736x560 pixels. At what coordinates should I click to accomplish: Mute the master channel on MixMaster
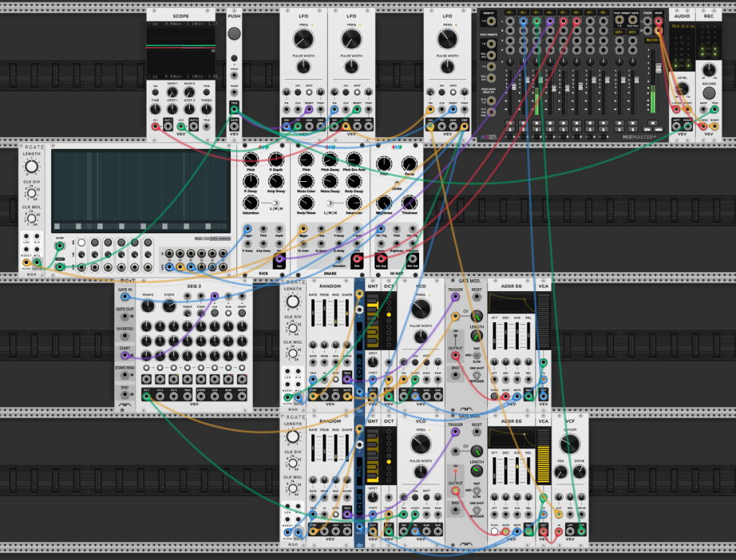tap(653, 124)
